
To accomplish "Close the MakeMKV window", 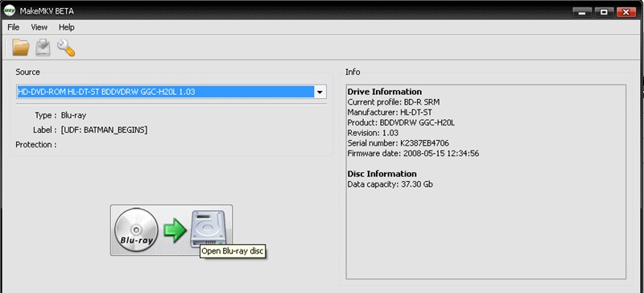I will pos(626,12).
